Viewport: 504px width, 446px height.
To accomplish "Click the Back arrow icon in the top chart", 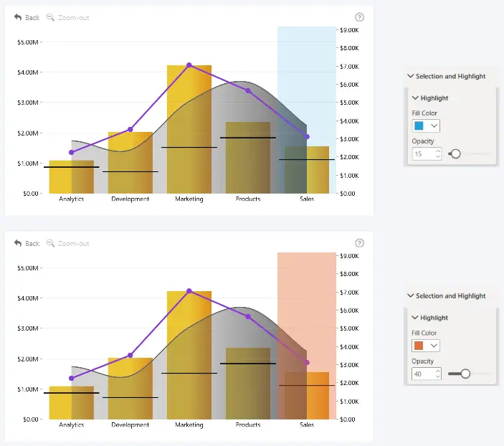I will coord(18,17).
